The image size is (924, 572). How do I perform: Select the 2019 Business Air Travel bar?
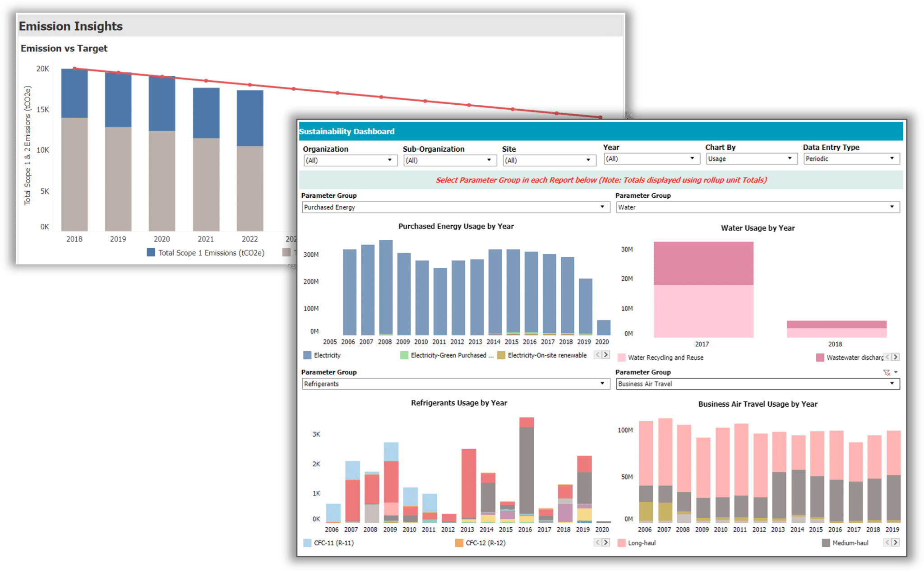894,476
